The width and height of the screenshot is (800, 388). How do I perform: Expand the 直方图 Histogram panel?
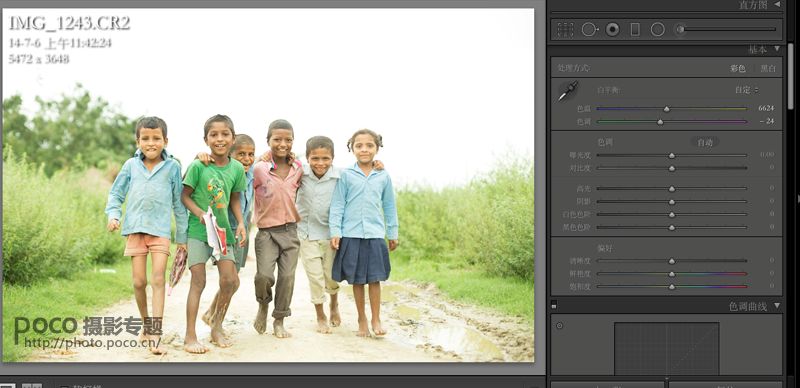[x=777, y=4]
